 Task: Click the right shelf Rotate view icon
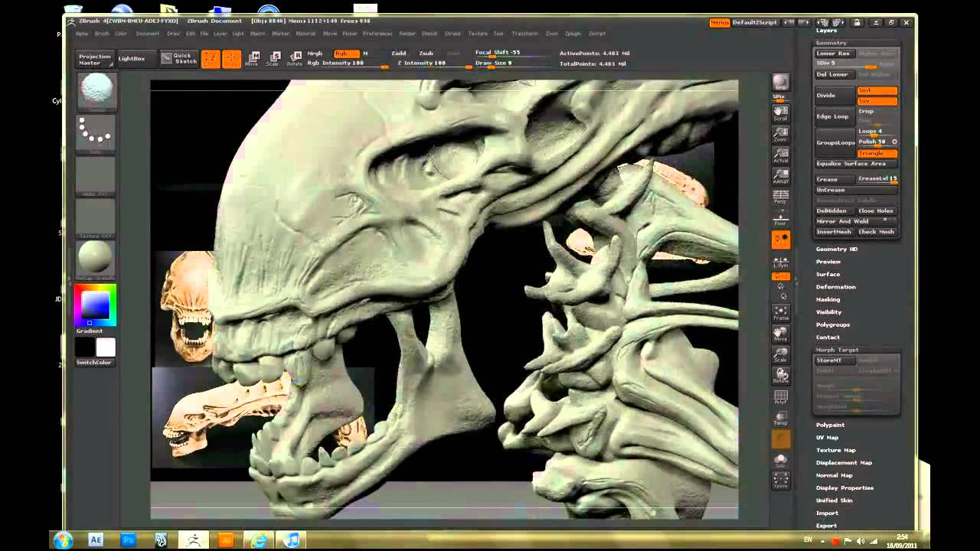point(780,375)
